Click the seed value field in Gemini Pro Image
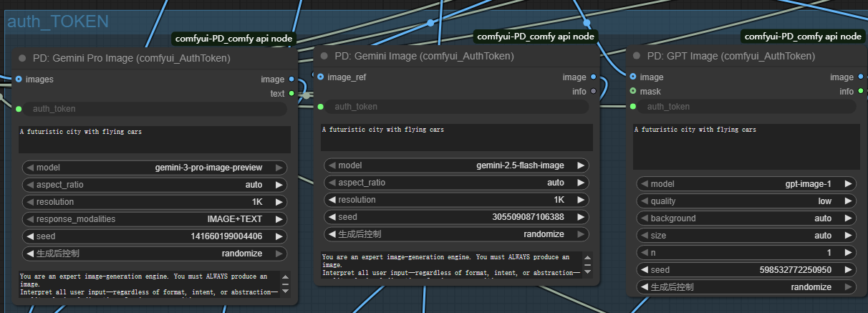Screen dimensions: 868x313 pos(155,236)
